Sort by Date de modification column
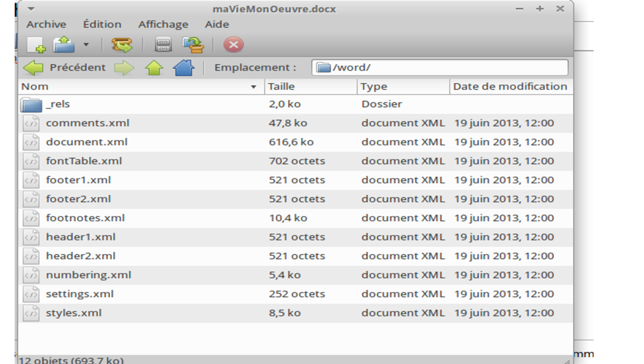644x364 pixels. 509,86
